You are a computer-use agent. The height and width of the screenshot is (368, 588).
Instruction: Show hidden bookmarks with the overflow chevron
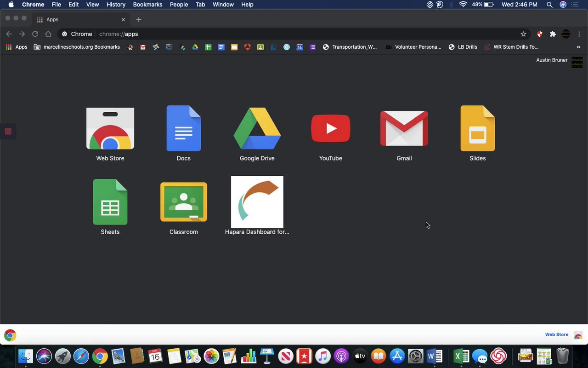pyautogui.click(x=578, y=47)
